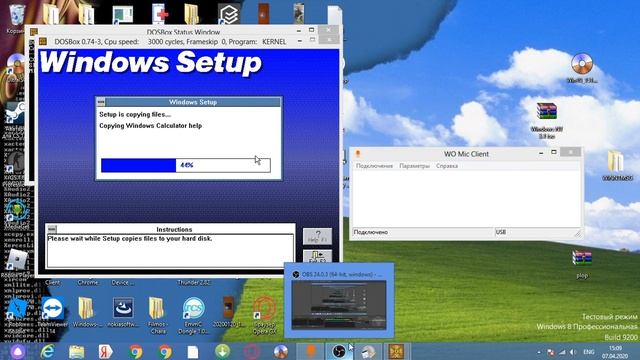Viewport: 640px width, 360px height.
Task: Click the Exit F3 button in Windows Setup
Action: click(x=317, y=256)
